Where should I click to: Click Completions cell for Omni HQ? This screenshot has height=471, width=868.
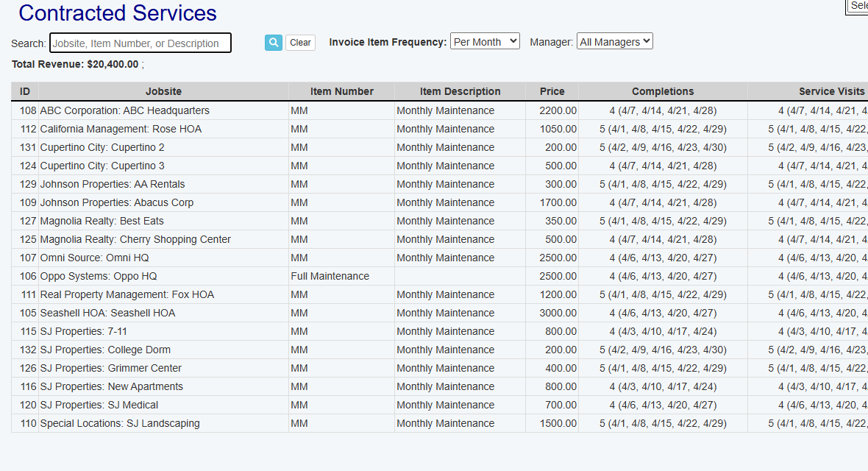click(663, 258)
